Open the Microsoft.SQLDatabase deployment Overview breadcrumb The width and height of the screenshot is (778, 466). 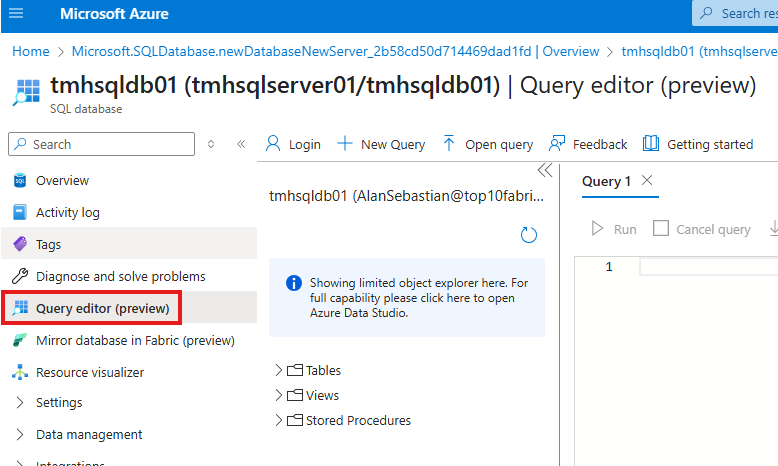click(x=335, y=52)
